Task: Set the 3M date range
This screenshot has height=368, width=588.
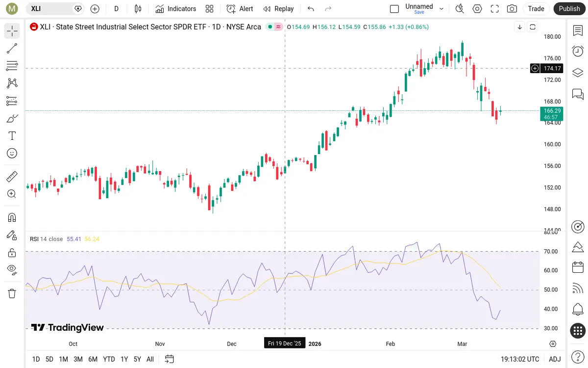Action: coord(78,359)
